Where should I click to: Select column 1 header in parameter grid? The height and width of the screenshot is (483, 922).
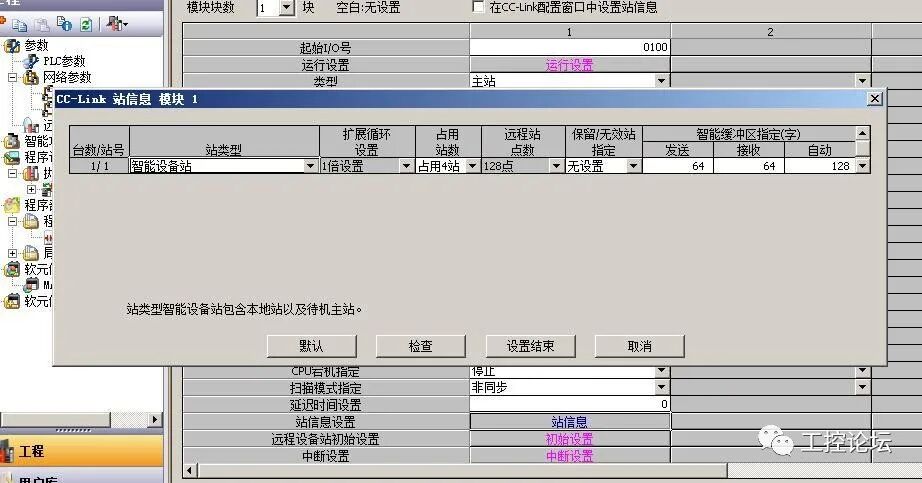pos(570,32)
